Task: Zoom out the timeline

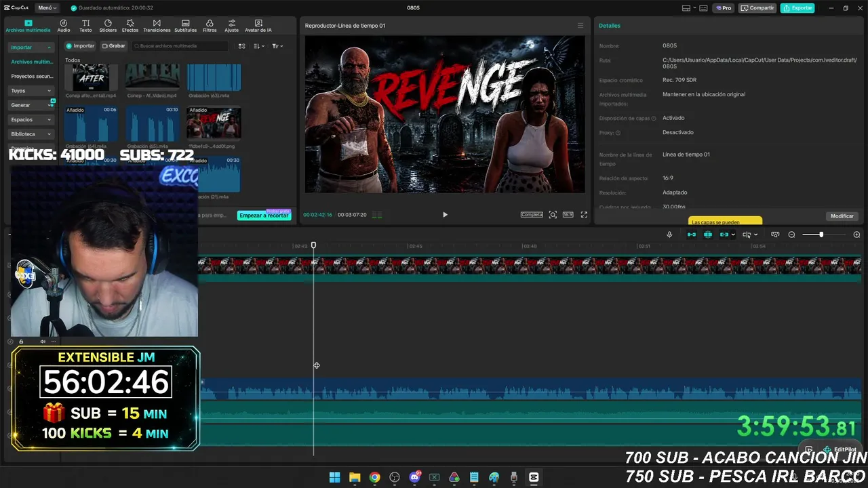Action: [x=791, y=235]
